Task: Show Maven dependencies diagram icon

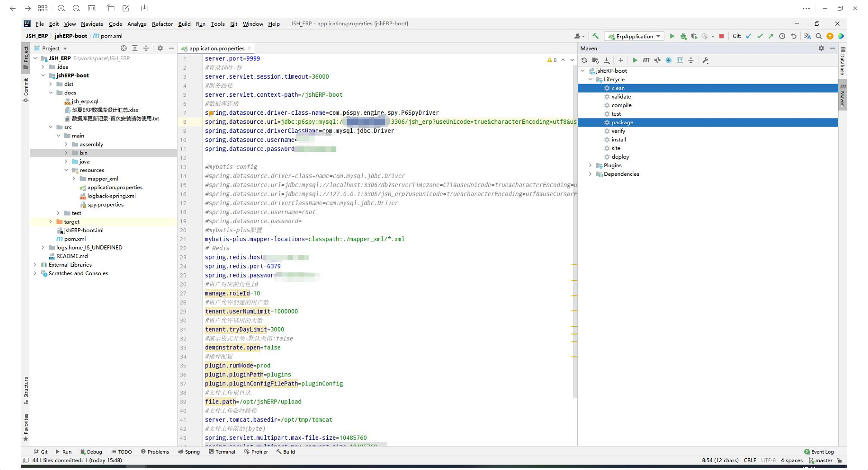Action: coord(679,60)
